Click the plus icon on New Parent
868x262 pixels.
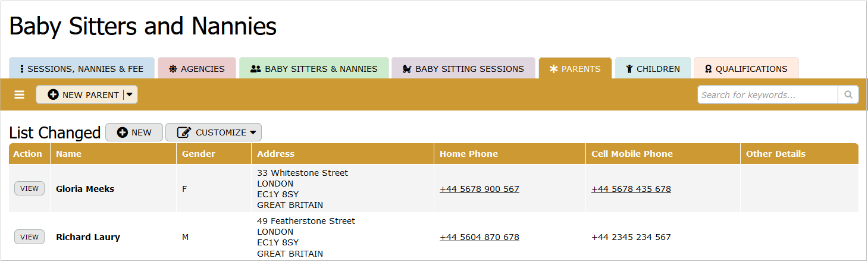pos(54,95)
